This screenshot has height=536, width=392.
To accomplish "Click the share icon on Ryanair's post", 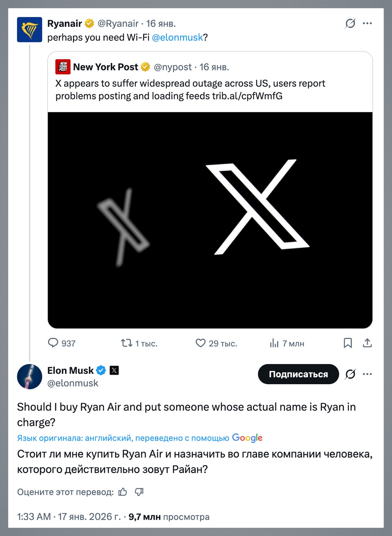I will (367, 343).
